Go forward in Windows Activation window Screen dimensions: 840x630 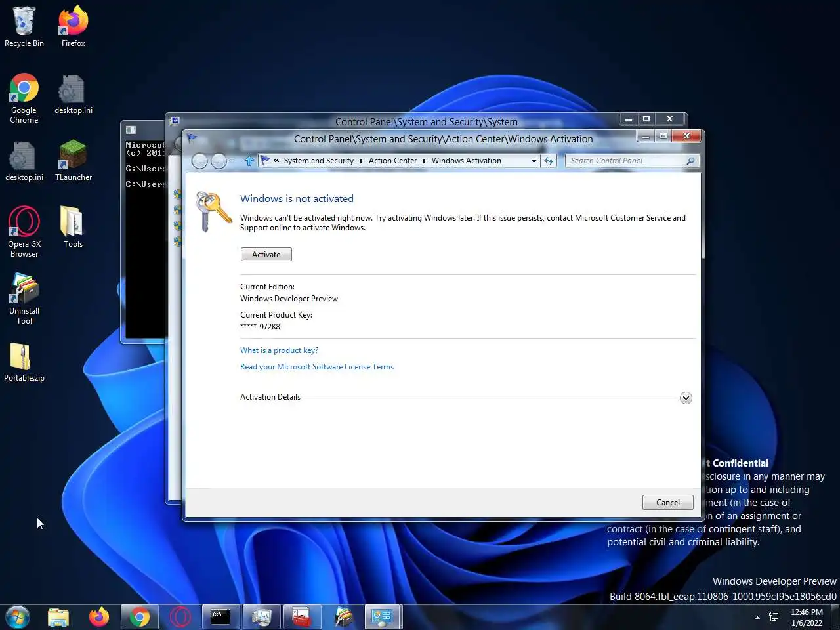[219, 161]
